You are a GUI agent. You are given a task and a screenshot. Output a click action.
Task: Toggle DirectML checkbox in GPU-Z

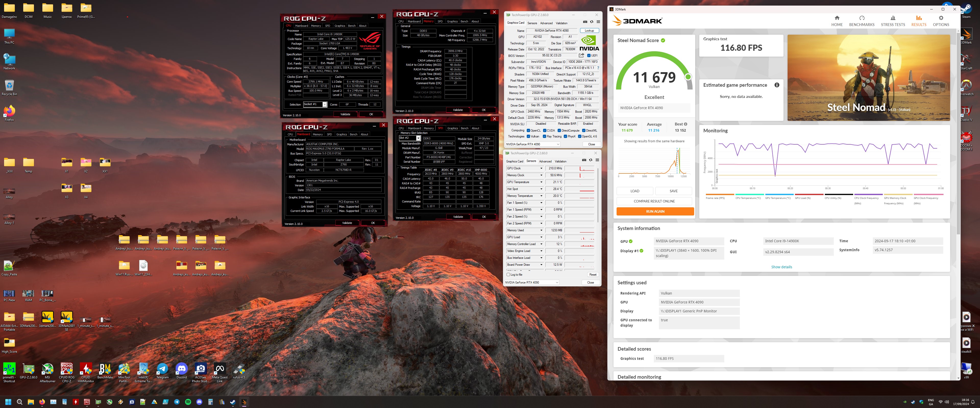coord(584,130)
